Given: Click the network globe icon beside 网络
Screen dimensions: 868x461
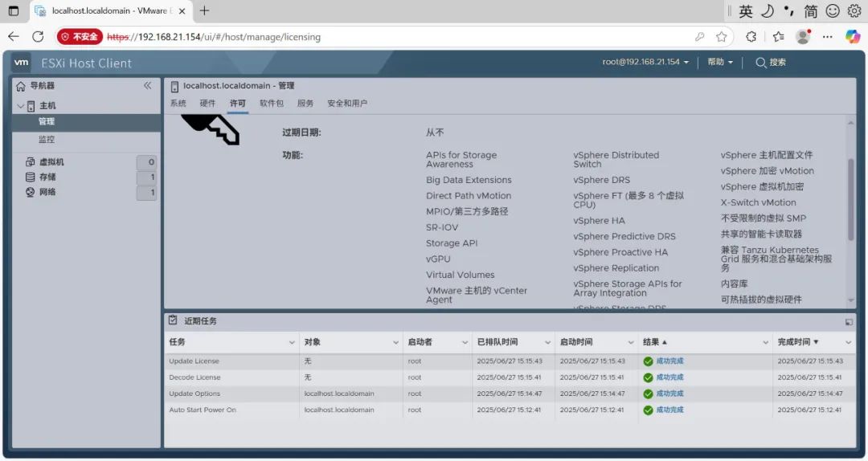Looking at the screenshot, I should (31, 192).
